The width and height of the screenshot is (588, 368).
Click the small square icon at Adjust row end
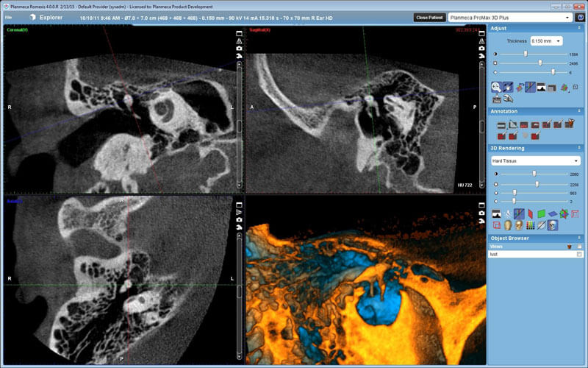tap(576, 87)
